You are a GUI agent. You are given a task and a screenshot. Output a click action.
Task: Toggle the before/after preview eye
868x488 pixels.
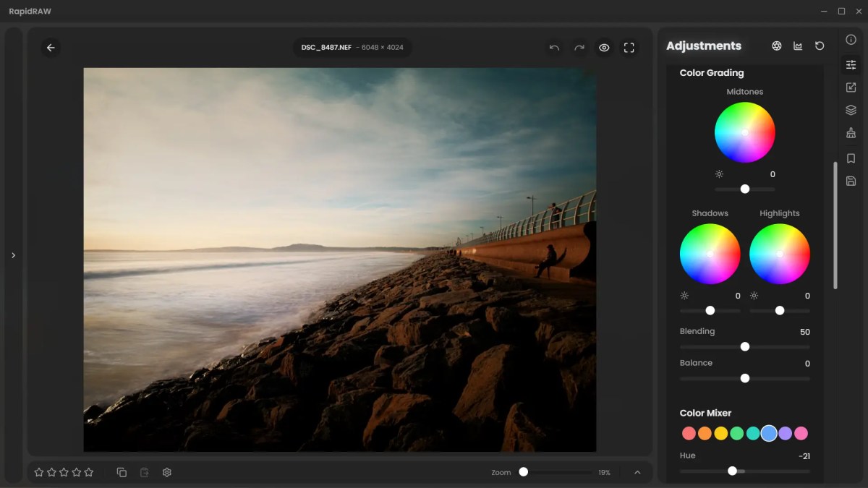pyautogui.click(x=604, y=47)
